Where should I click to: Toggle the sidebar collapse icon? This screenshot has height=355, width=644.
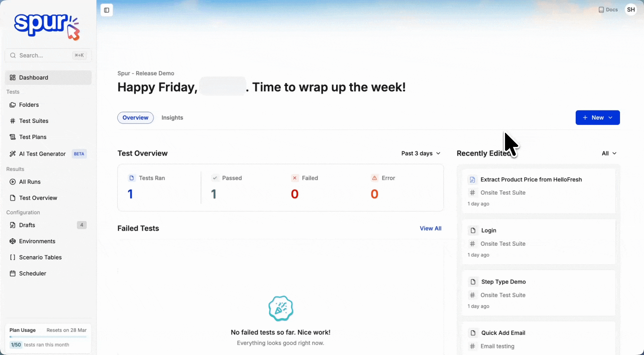pos(106,10)
